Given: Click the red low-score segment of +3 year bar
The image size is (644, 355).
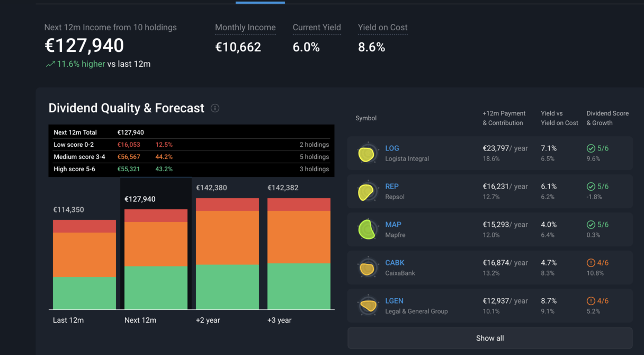Looking at the screenshot, I should point(299,205).
